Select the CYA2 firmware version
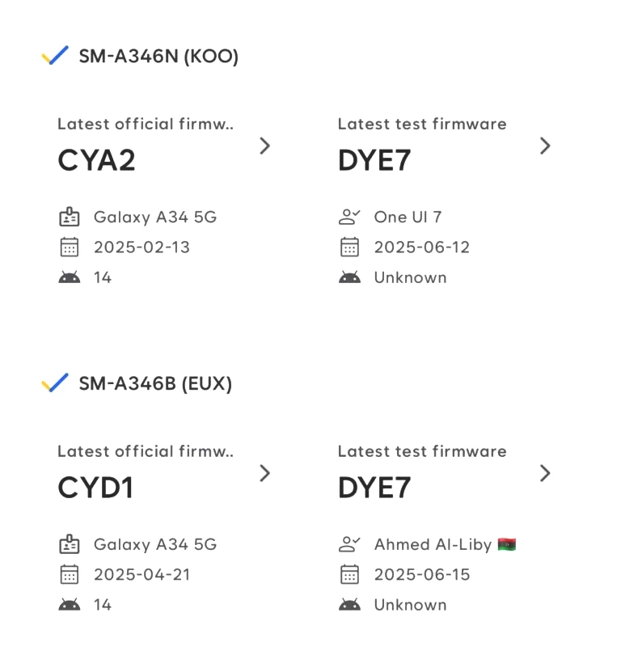Viewport: 621px width, 672px height. pos(96,160)
